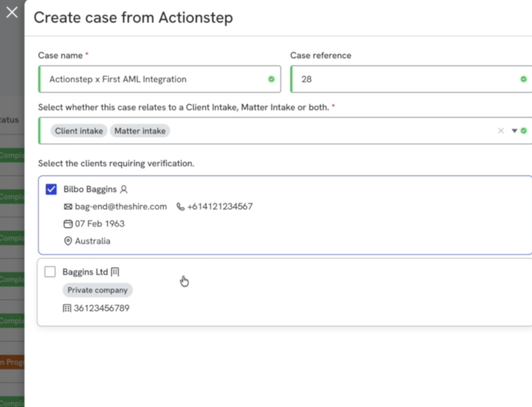Click the Case name input field
The width and height of the screenshot is (532, 407).
[x=160, y=79]
